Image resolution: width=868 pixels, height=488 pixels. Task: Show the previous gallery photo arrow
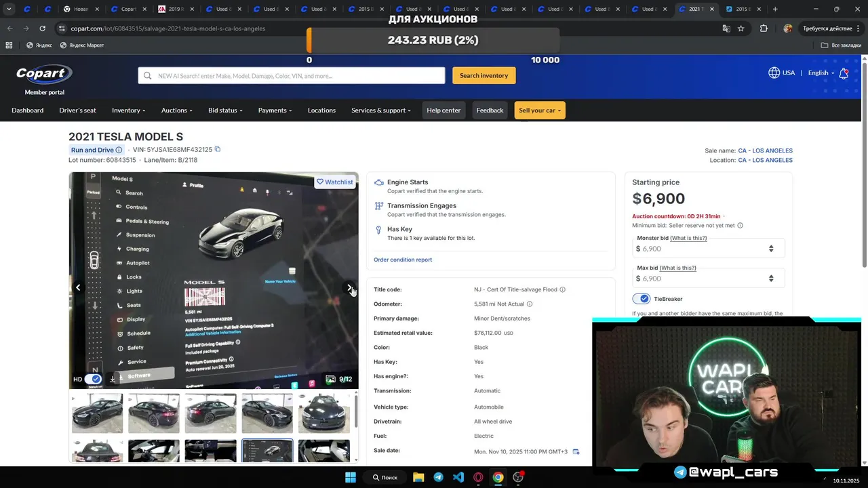tap(78, 287)
